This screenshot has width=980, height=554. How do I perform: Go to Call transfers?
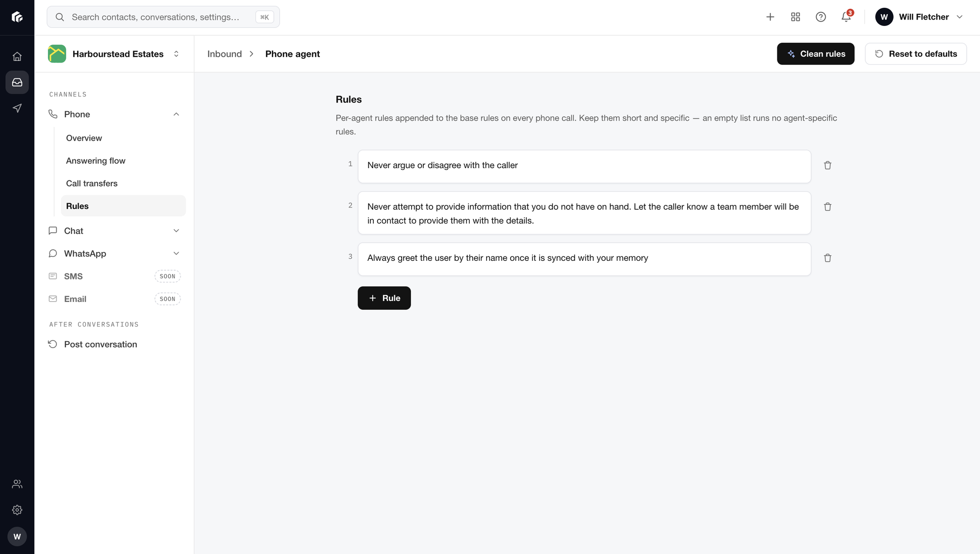(123, 183)
